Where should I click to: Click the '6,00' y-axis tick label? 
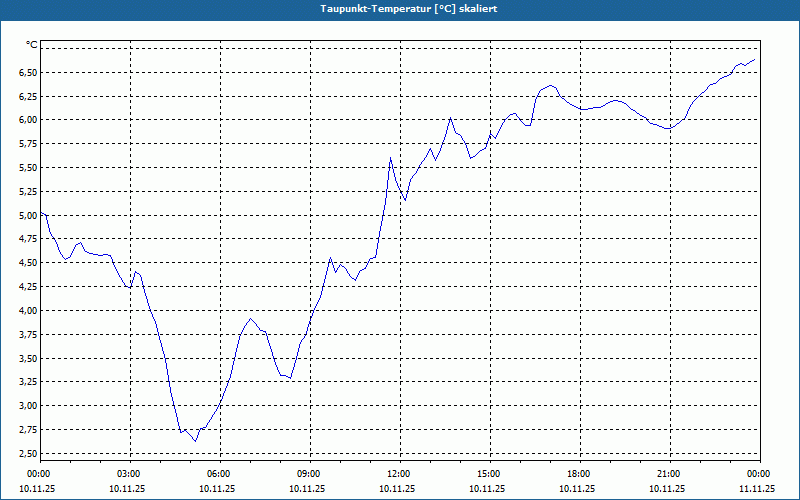(x=28, y=120)
